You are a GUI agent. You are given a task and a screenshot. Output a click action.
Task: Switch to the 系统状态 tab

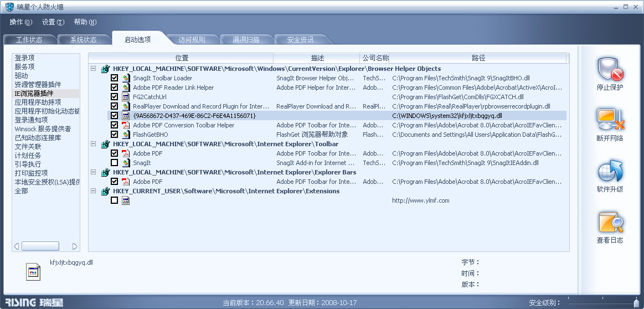tap(84, 40)
